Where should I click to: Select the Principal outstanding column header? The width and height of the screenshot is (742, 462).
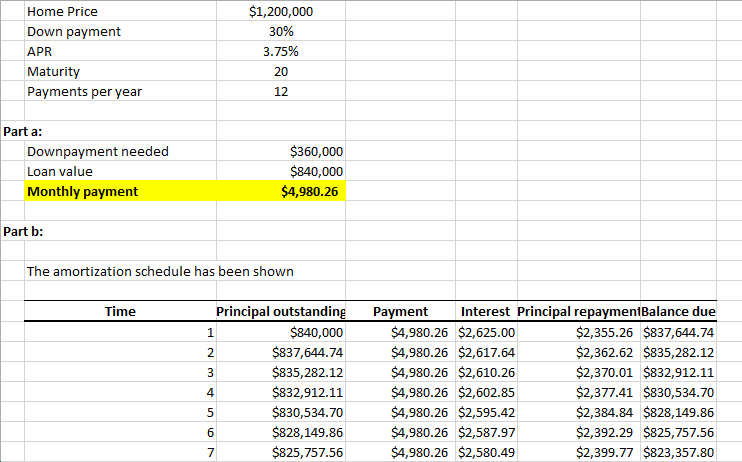[x=280, y=312]
